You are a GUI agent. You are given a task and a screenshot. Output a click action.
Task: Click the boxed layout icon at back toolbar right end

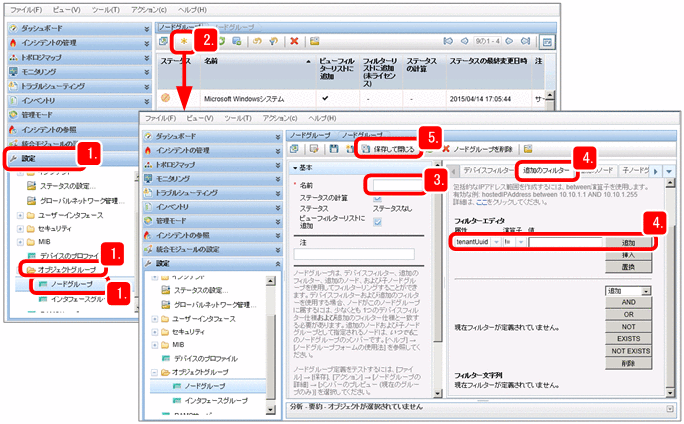[547, 42]
